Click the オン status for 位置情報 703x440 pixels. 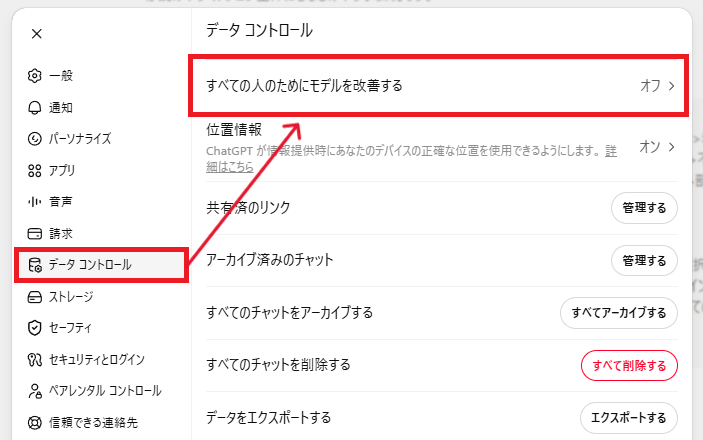point(650,147)
